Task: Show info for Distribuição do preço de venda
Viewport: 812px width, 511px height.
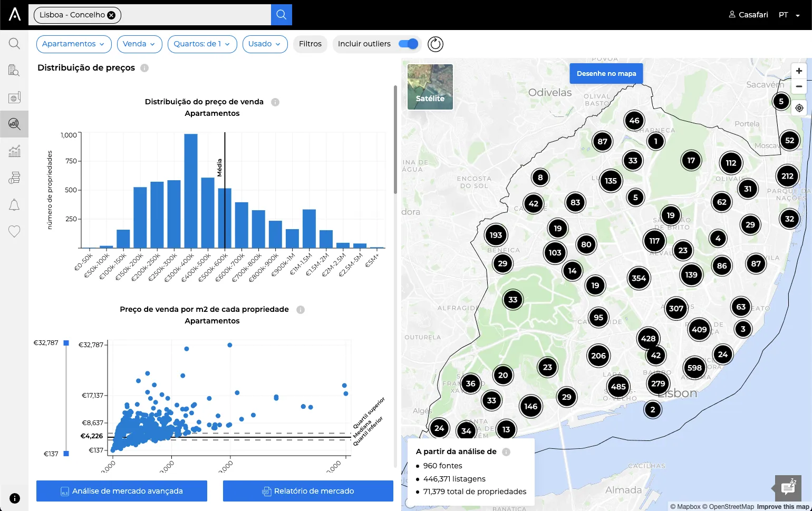Action: [275, 102]
